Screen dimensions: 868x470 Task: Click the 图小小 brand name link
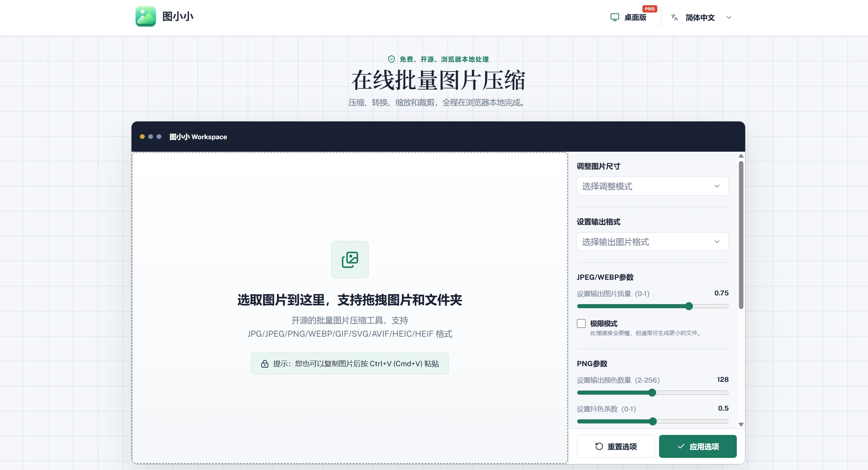point(178,16)
